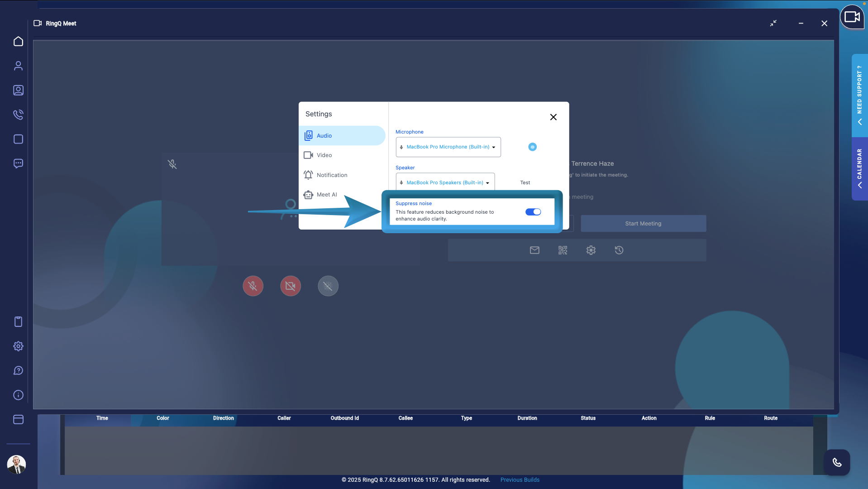
Task: Expand the Need Support side panel
Action: (x=859, y=96)
